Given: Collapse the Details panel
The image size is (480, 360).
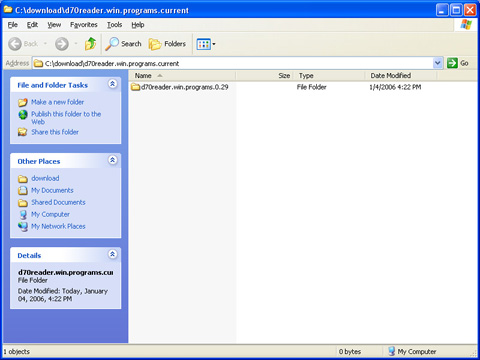Looking at the screenshot, I should [x=113, y=255].
